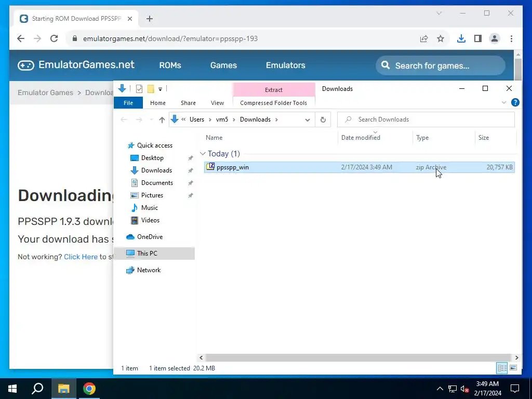Click the Emulator Games breadcrumb link
The image size is (532, 399).
click(x=45, y=92)
